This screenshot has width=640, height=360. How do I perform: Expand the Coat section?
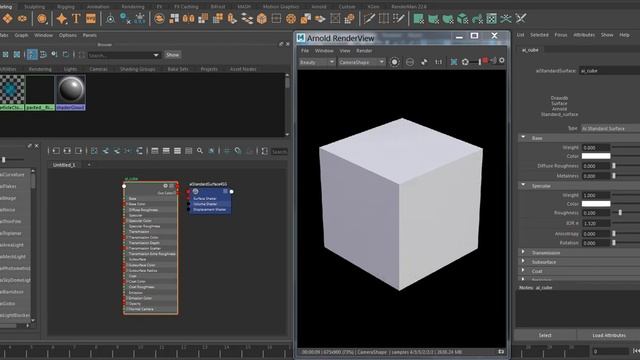pos(523,271)
